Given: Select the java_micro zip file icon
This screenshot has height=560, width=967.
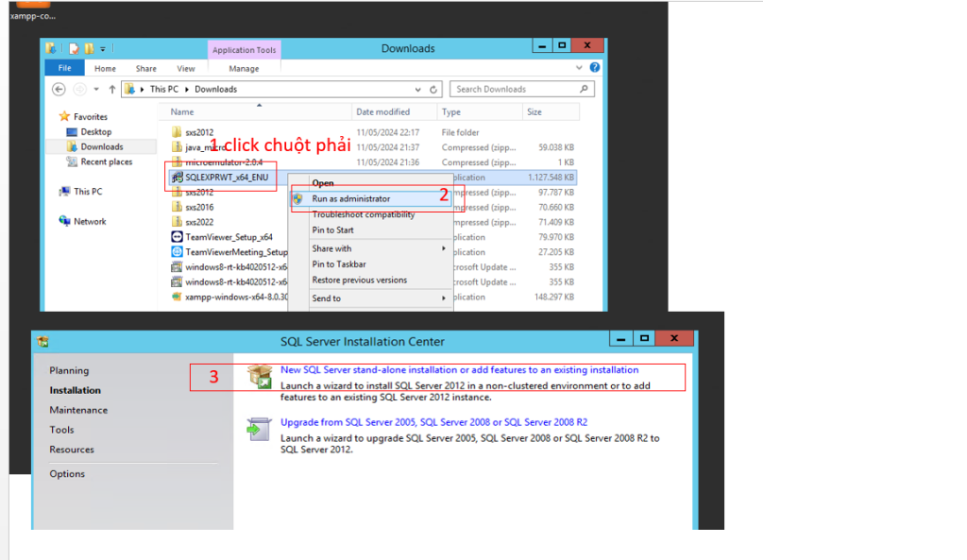Looking at the screenshot, I should (x=177, y=146).
